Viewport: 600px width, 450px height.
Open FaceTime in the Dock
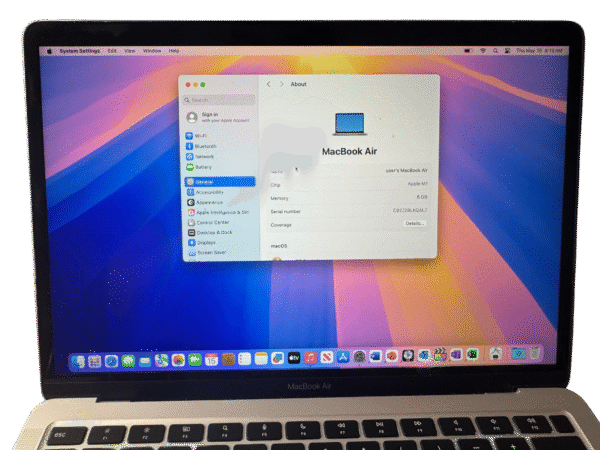tap(195, 360)
